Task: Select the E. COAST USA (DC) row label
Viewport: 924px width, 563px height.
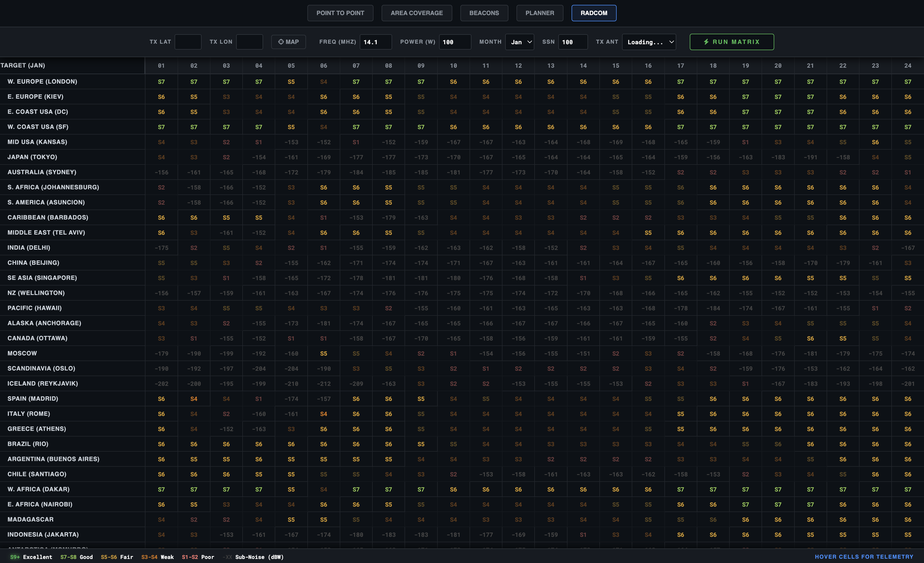Action: [38, 112]
